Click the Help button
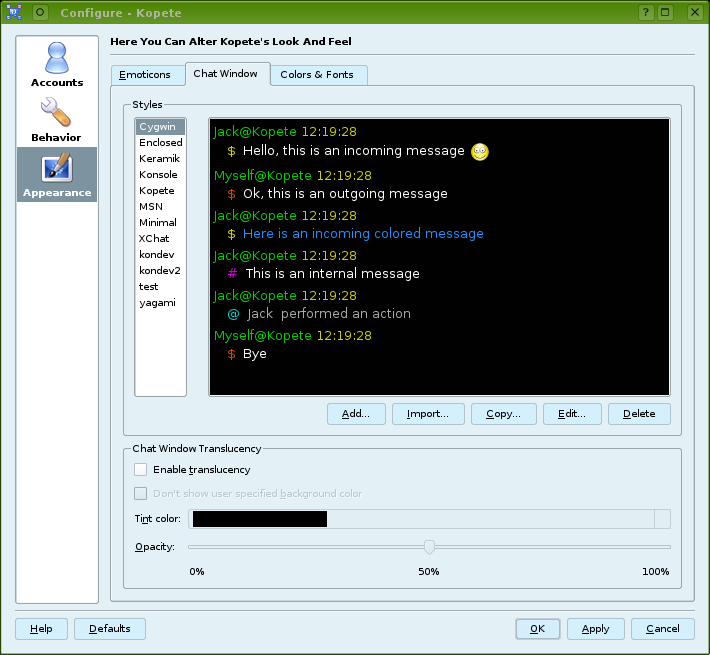This screenshot has height=655, width=710. pos(41,629)
